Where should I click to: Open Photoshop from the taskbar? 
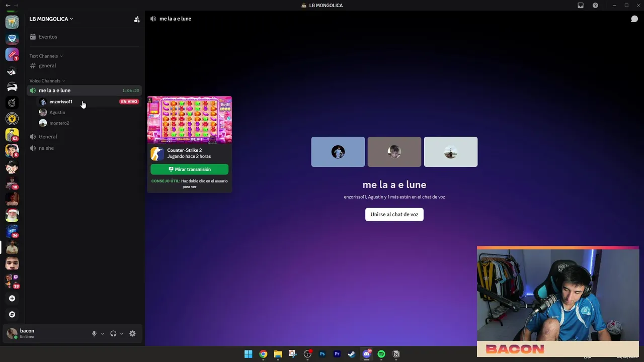323,354
